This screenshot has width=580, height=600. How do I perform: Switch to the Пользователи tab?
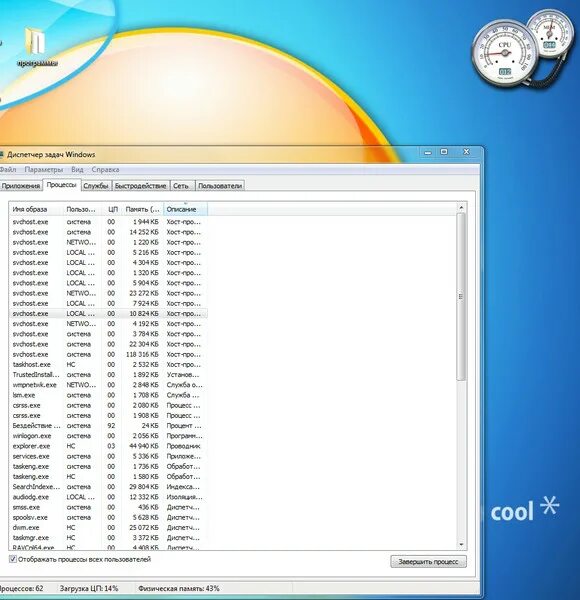pyautogui.click(x=220, y=186)
